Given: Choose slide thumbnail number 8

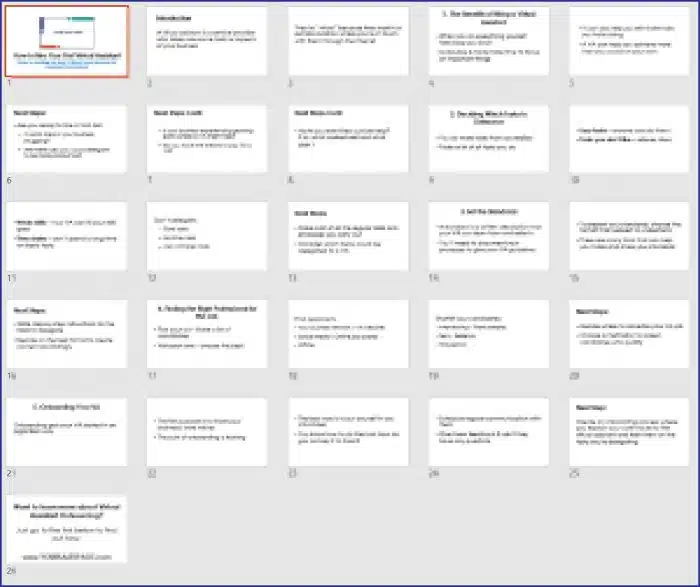Looking at the screenshot, I should (348, 139).
